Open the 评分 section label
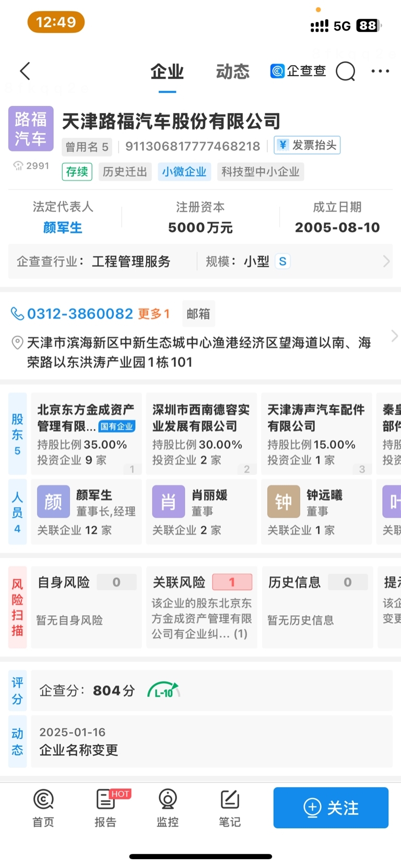This screenshot has width=401, height=868. click(x=17, y=691)
